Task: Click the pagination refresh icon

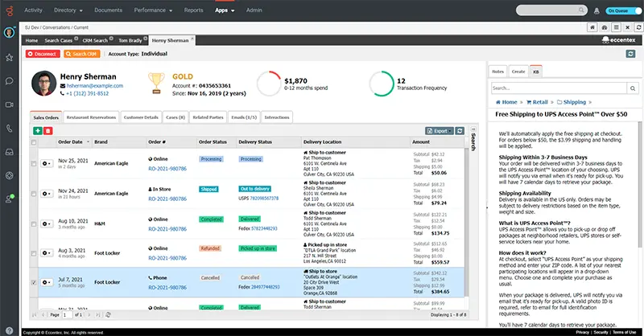Action: pos(108,314)
